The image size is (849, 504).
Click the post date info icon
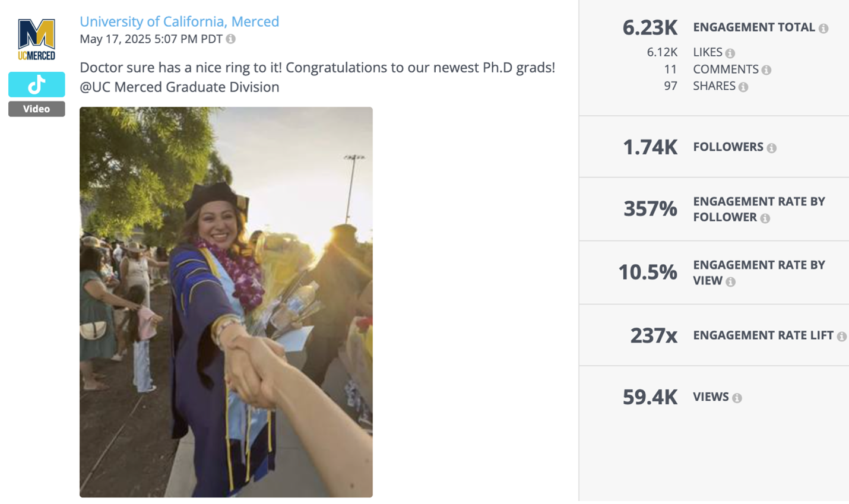[231, 39]
